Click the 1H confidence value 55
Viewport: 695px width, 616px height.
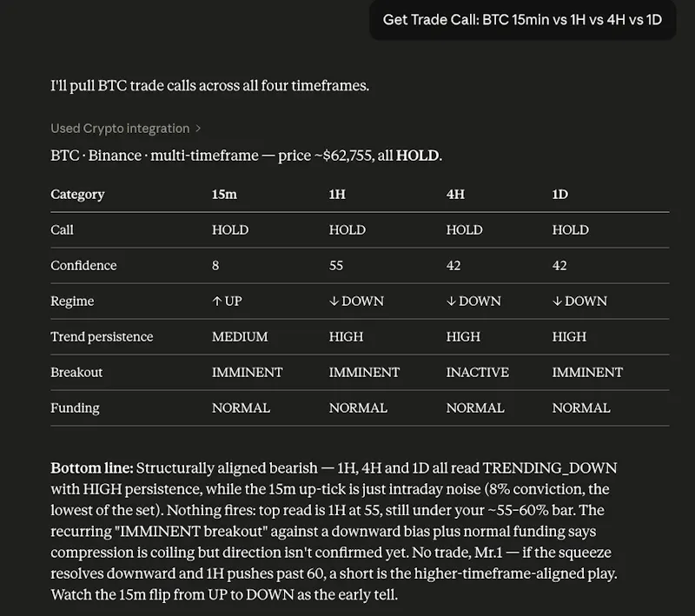336,266
